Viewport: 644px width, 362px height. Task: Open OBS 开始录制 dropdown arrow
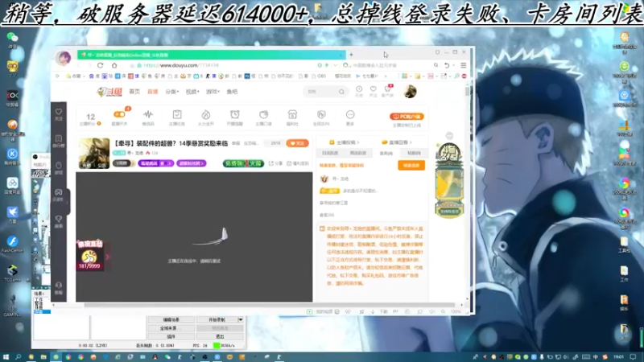pos(241,319)
